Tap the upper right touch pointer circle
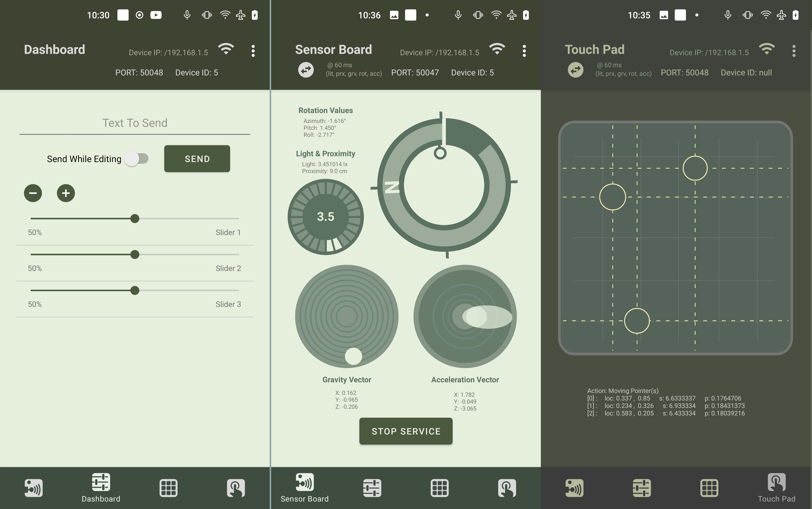This screenshot has width=812, height=509. click(695, 168)
